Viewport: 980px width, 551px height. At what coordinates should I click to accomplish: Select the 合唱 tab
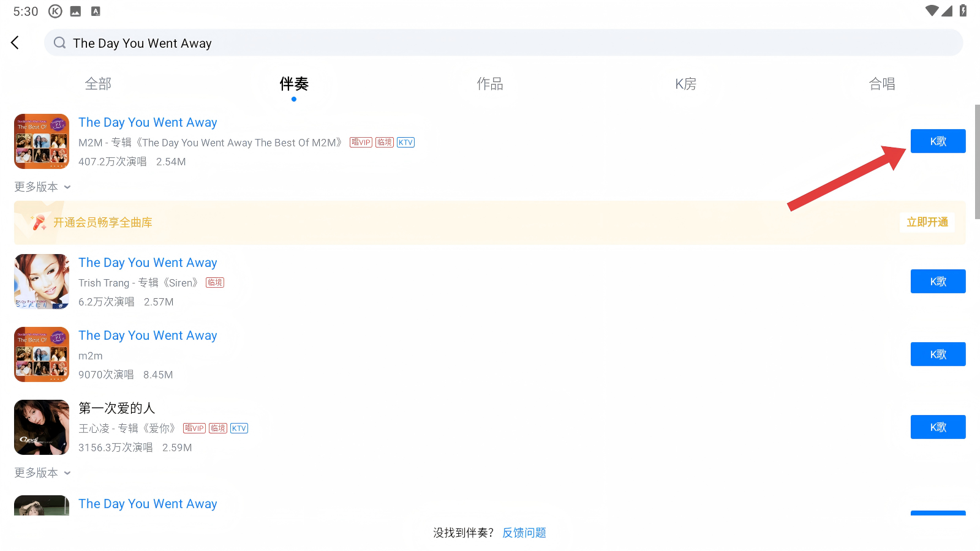coord(881,84)
